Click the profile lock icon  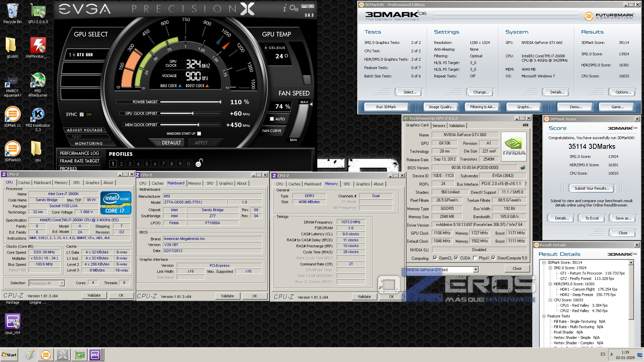(x=199, y=163)
